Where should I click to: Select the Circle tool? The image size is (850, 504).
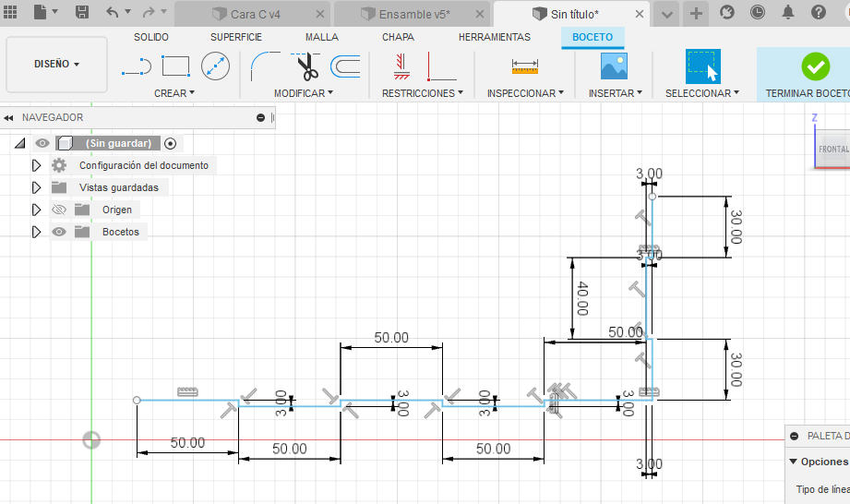point(215,66)
